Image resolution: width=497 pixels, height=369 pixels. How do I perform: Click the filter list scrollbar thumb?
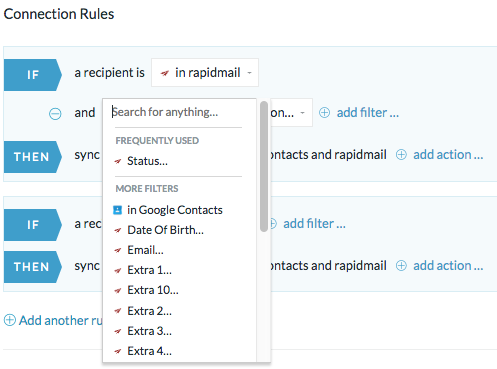[264, 166]
